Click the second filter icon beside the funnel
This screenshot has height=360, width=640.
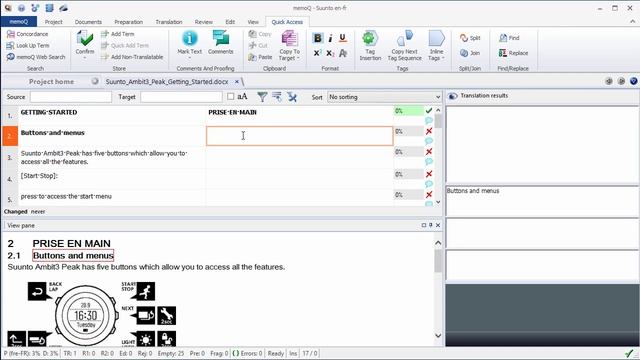coord(277,97)
